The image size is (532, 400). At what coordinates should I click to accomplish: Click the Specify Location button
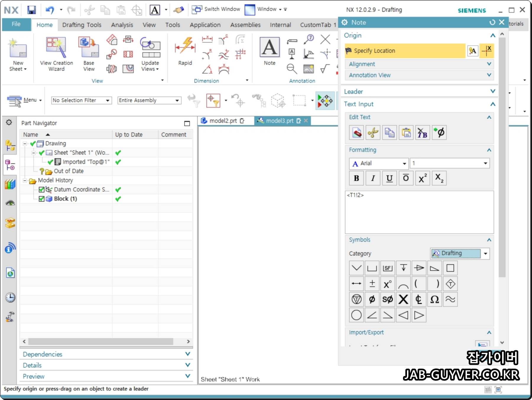point(405,51)
